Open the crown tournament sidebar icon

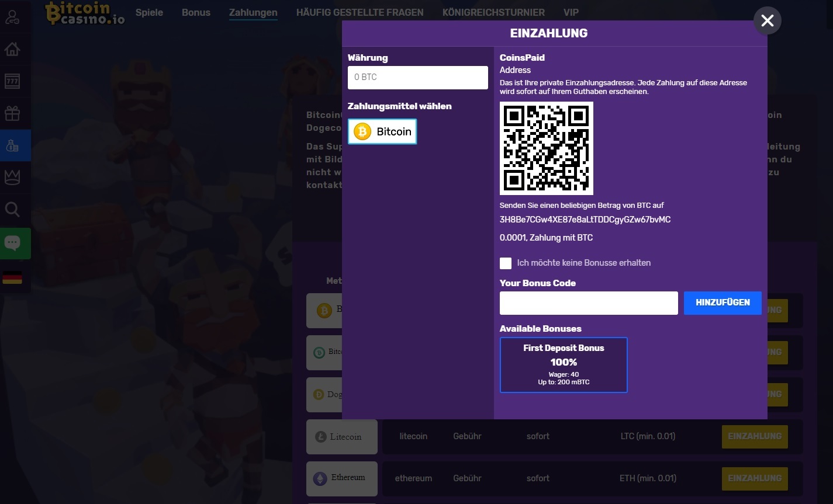(12, 178)
